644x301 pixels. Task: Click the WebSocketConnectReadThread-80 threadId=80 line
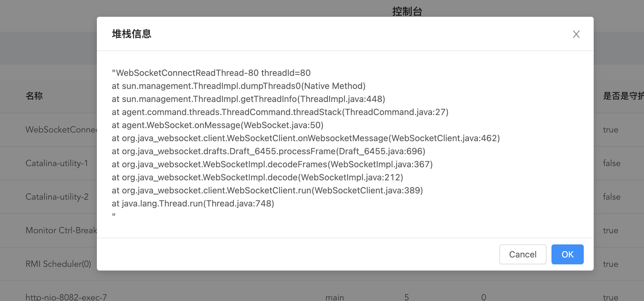point(211,73)
